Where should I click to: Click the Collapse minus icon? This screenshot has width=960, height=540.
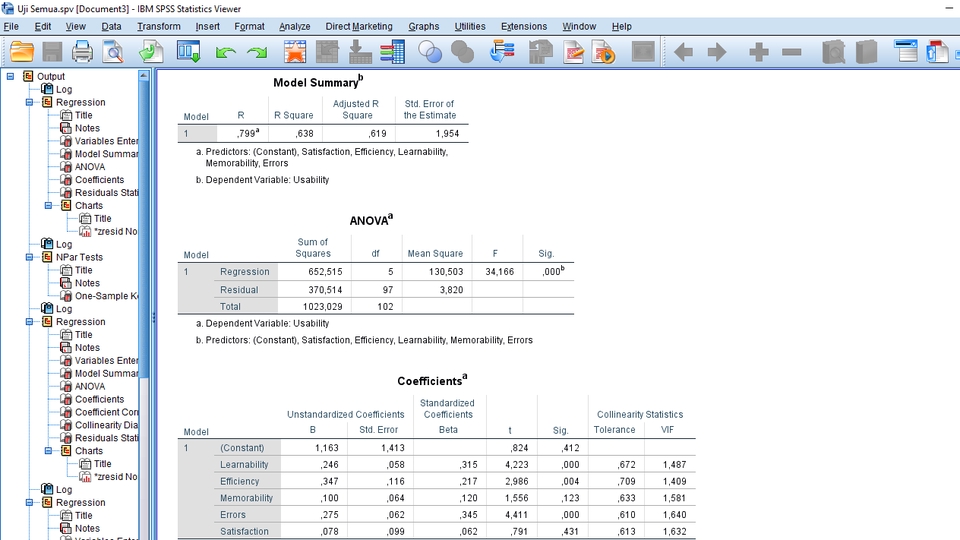pos(792,52)
